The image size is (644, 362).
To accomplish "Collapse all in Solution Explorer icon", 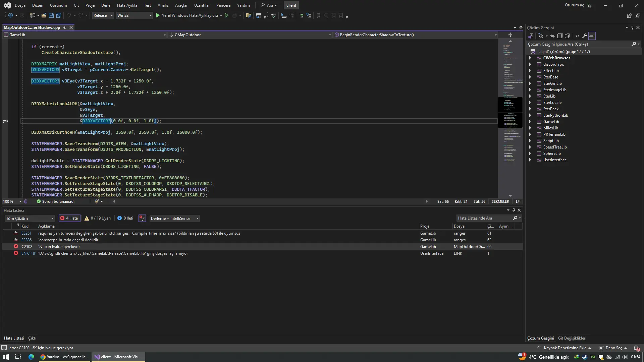I will (x=560, y=36).
